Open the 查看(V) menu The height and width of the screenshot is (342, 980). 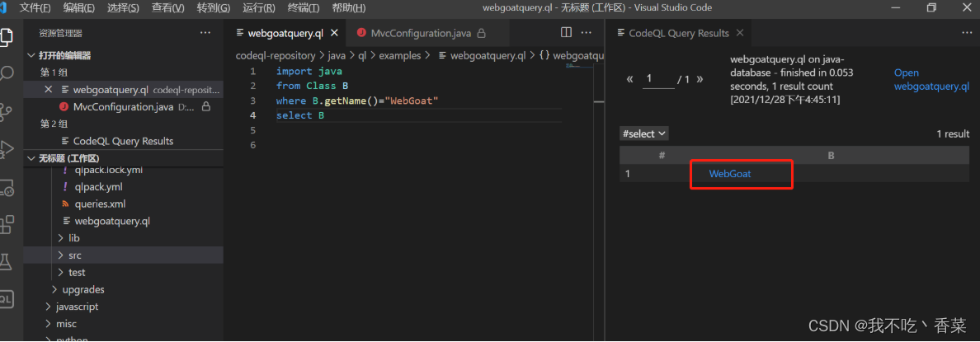(x=168, y=7)
